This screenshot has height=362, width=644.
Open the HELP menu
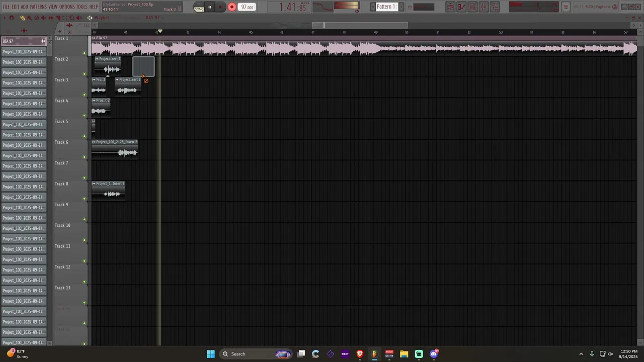94,7
